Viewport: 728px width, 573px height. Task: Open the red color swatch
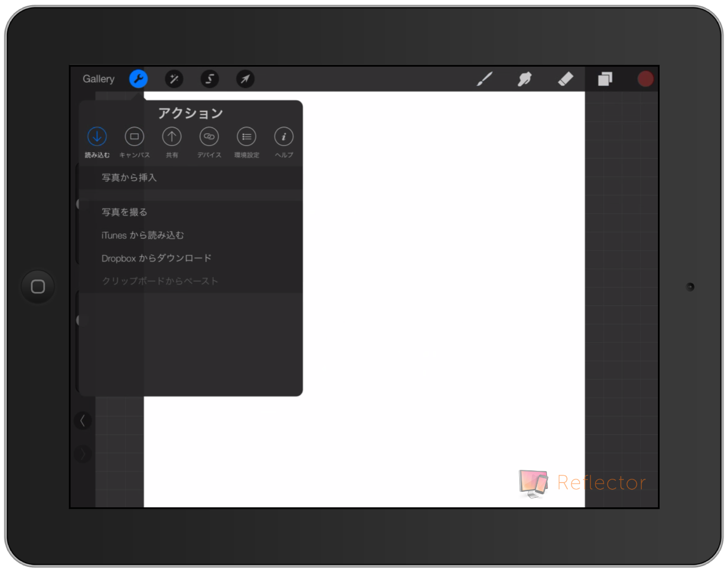(645, 79)
